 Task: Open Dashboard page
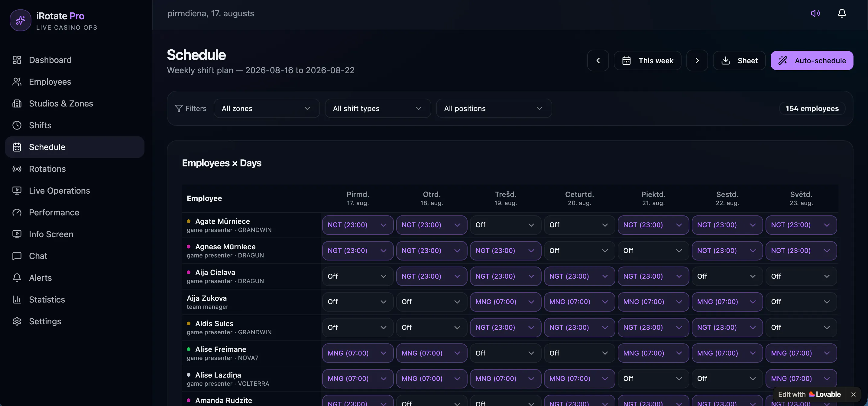74,60
